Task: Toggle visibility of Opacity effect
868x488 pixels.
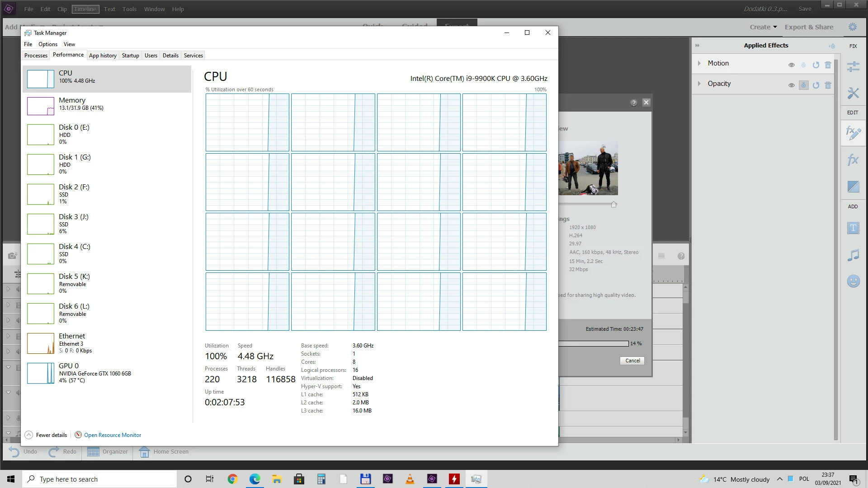Action: pos(791,85)
